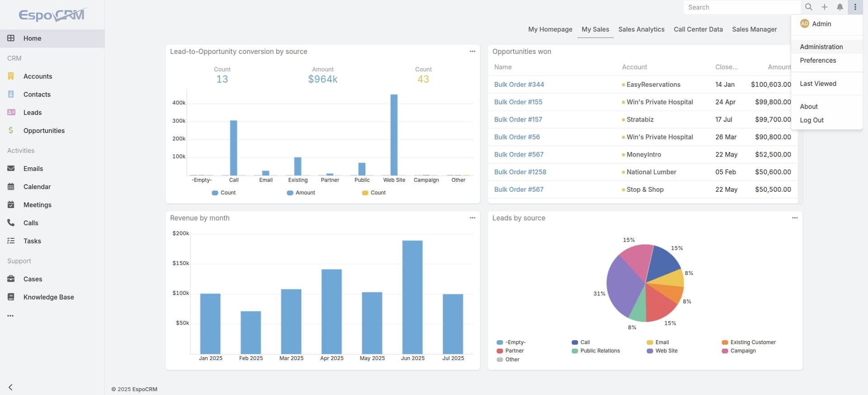868x395 pixels.
Task: Click the Calendar icon in sidebar
Action: point(11,187)
